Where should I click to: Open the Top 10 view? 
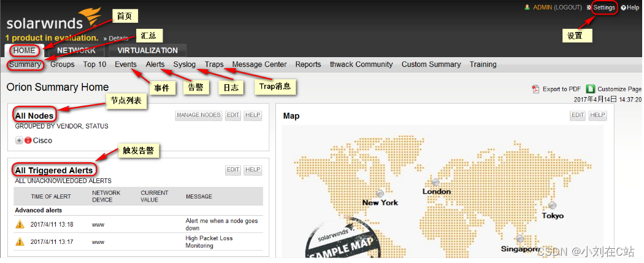(x=94, y=64)
